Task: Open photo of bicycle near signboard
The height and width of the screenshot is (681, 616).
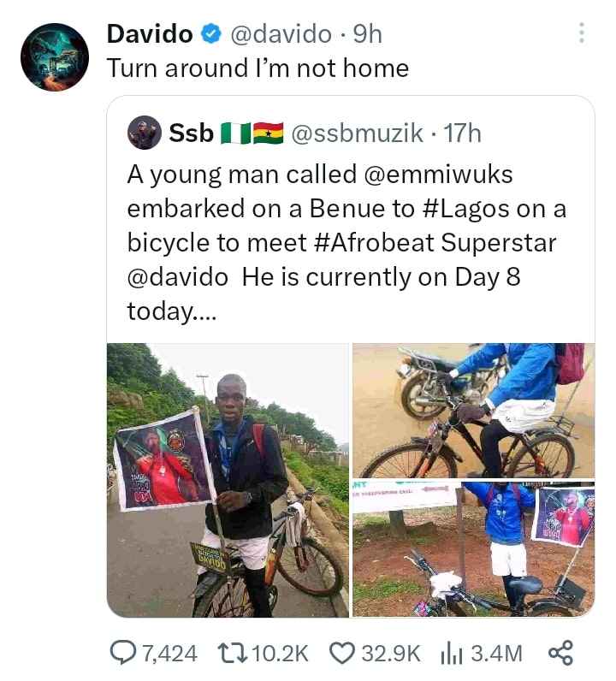Action: click(473, 549)
